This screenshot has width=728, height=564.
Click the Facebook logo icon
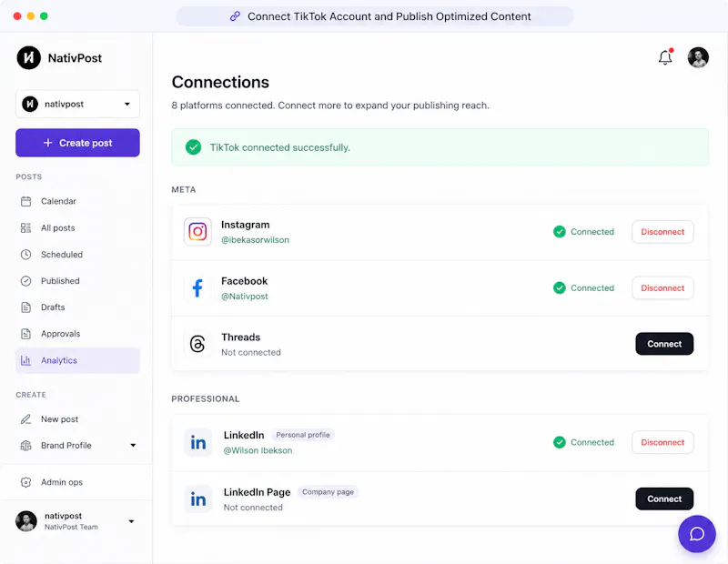coord(197,287)
